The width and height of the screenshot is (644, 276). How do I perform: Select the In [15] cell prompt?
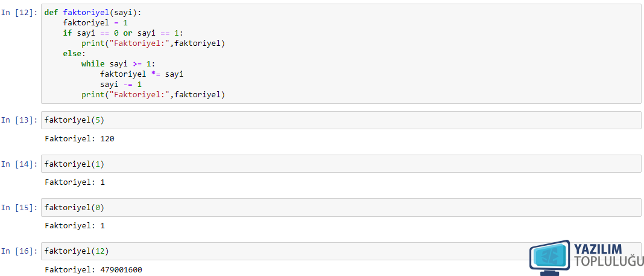tap(20, 207)
